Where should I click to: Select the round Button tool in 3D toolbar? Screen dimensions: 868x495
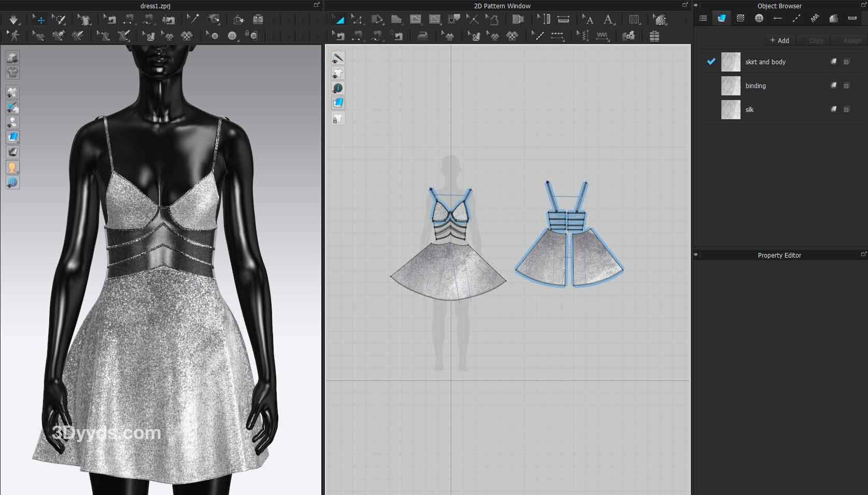point(232,36)
